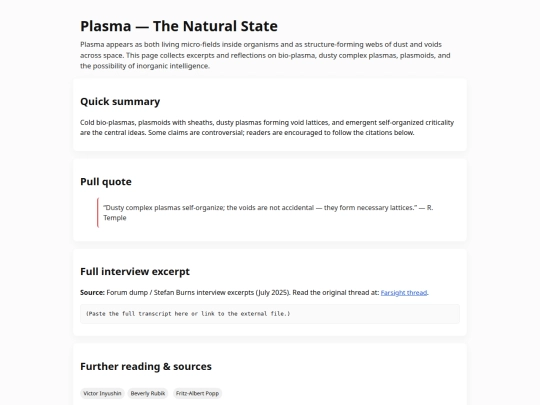540x405 pixels.
Task: Open the Farsight thread link
Action: (x=404, y=293)
